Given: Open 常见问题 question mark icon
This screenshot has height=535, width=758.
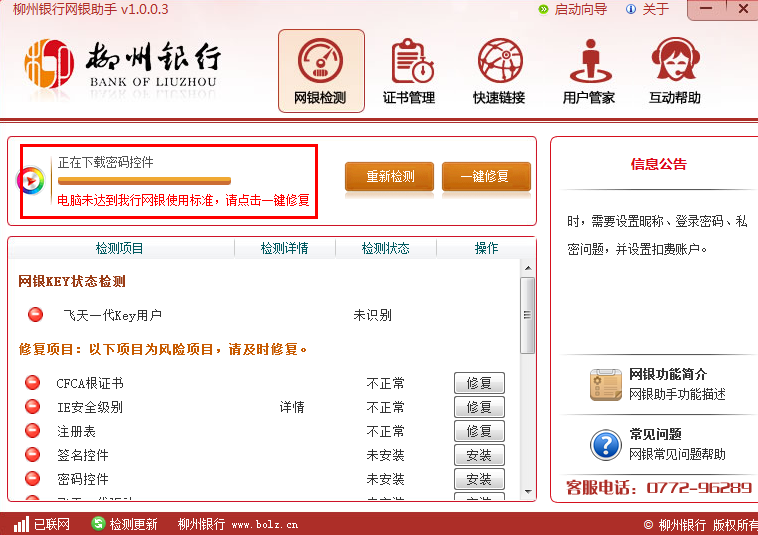Looking at the screenshot, I should click(x=606, y=445).
